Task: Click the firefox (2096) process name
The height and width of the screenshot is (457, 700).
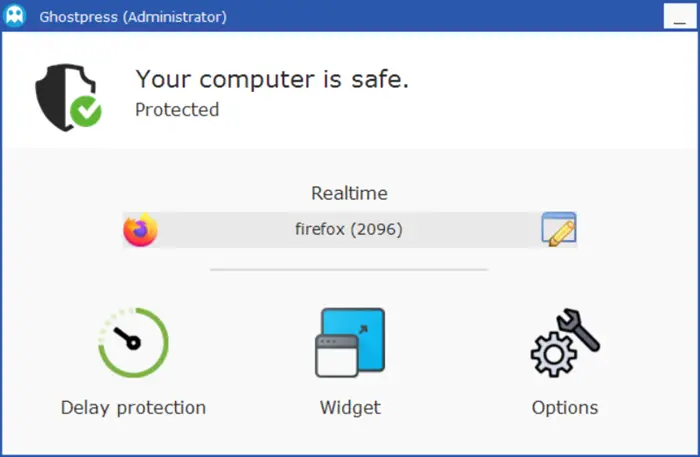Action: click(349, 230)
